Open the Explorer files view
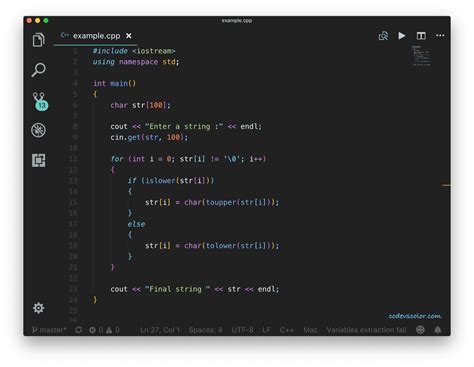 [x=39, y=40]
